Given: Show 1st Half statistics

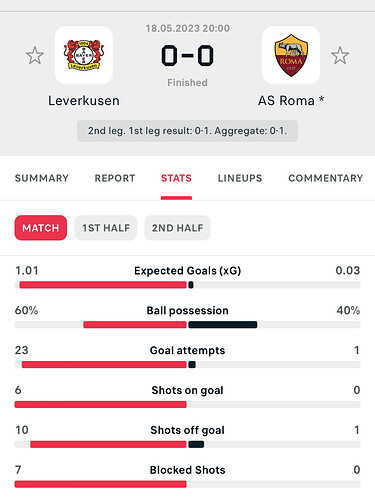Looking at the screenshot, I should coord(106,228).
